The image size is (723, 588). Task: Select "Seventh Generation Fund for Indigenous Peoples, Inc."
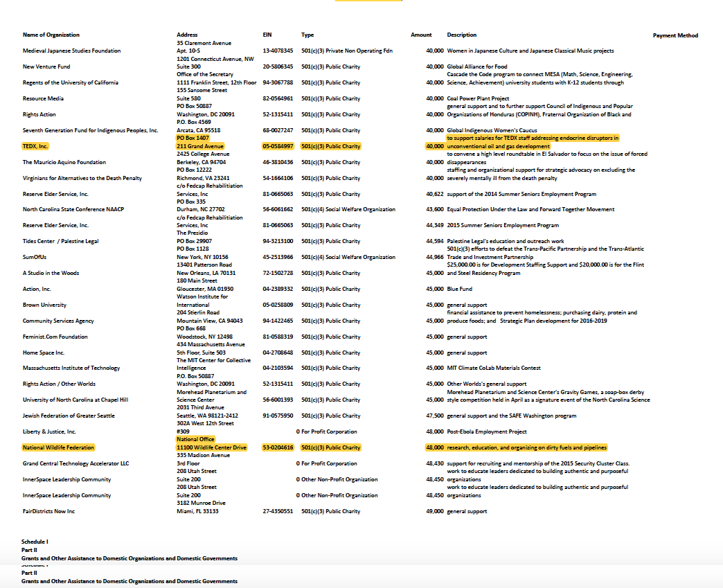(90, 130)
